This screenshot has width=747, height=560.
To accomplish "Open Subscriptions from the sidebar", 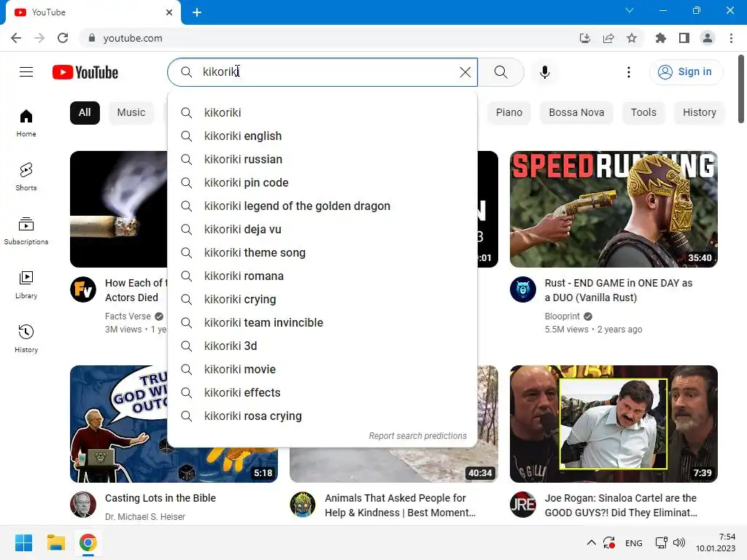I will 26,230.
